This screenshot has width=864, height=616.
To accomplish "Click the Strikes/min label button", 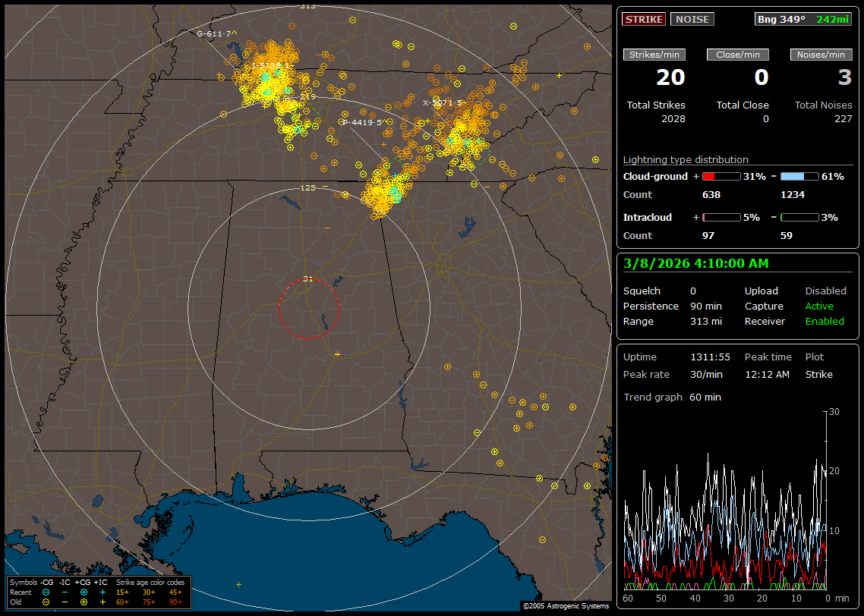I will (654, 55).
